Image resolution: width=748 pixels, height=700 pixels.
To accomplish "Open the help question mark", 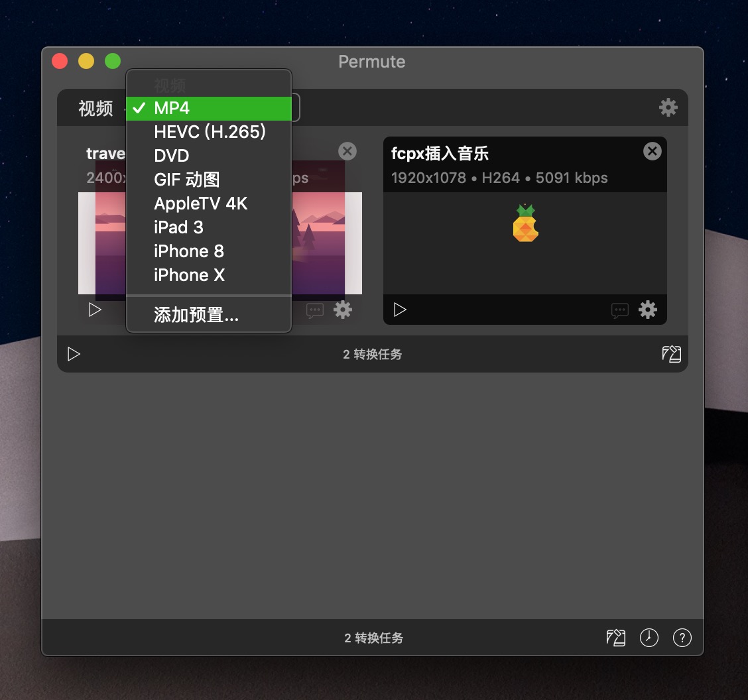I will pos(682,638).
